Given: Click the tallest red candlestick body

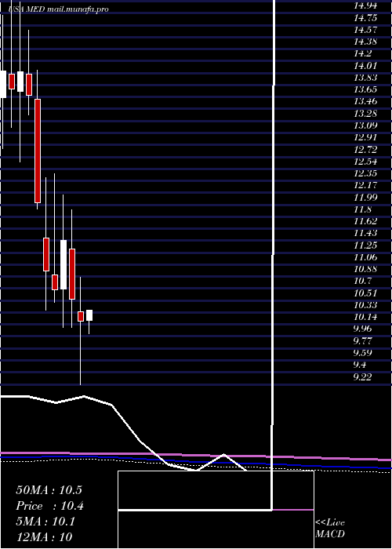Looking at the screenshot, I should click(x=38, y=151).
